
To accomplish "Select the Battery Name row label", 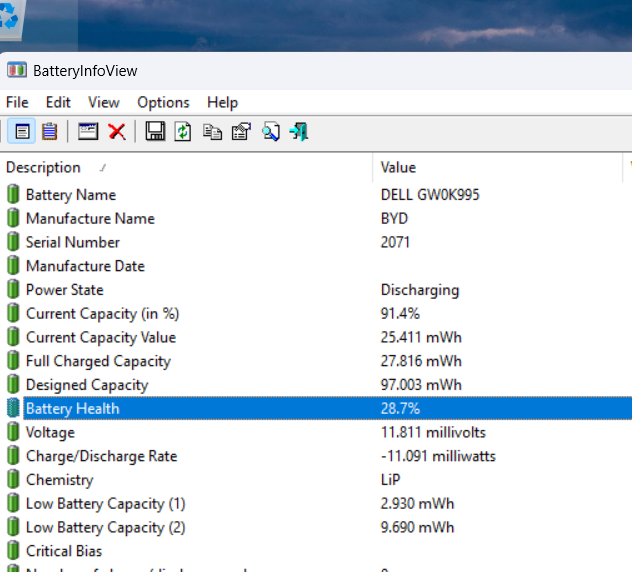I will coord(71,195).
